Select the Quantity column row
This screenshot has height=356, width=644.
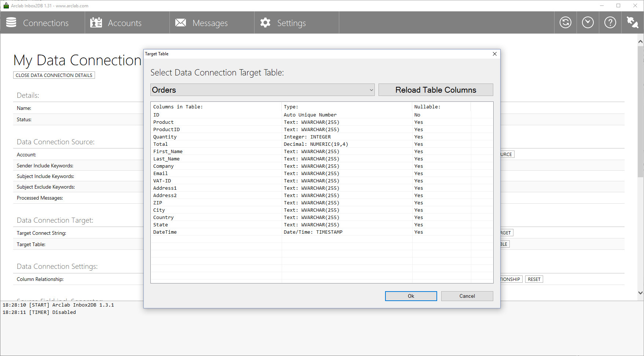[322, 137]
